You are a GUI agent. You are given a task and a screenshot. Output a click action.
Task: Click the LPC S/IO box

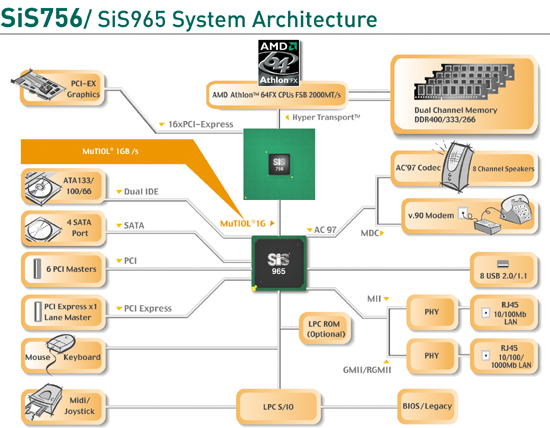[x=279, y=407]
